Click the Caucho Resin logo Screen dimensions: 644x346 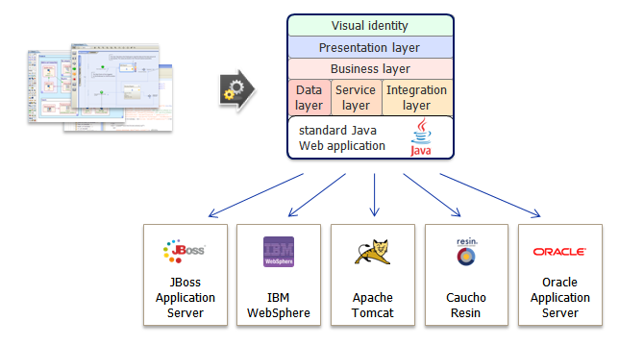point(466,252)
